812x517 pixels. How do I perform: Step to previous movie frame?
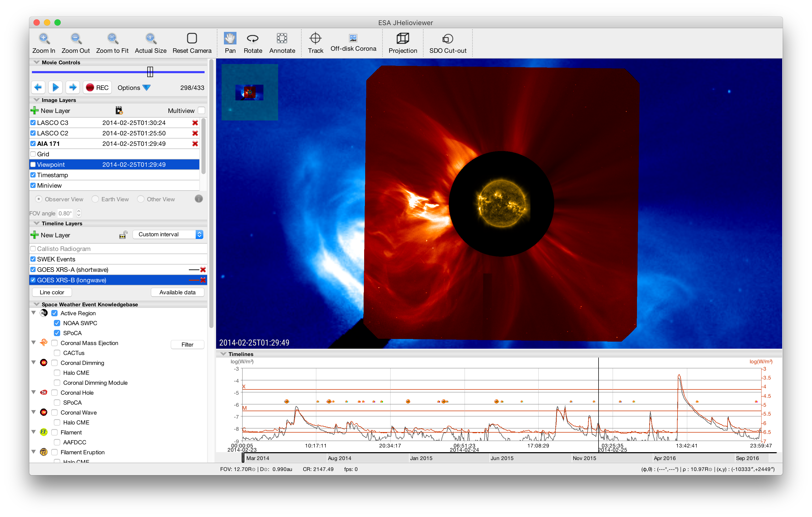[x=38, y=88]
